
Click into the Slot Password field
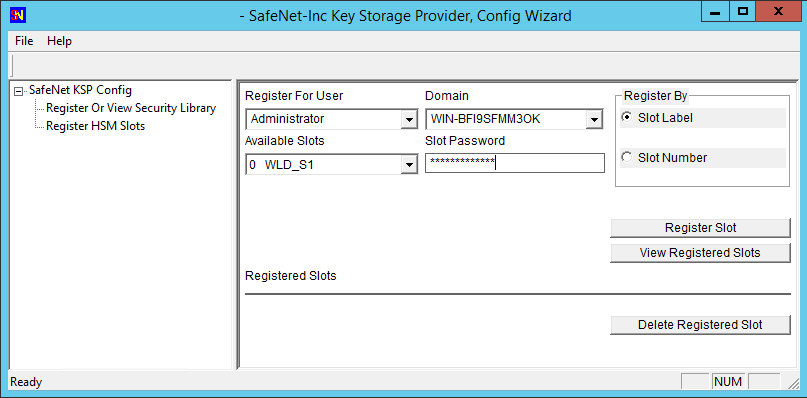[515, 163]
